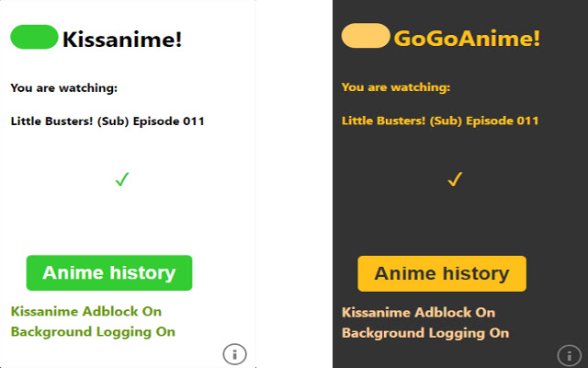Viewport: 588px width, 368px height.
Task: Click the GoGoAnime! heading text
Action: coord(467,39)
